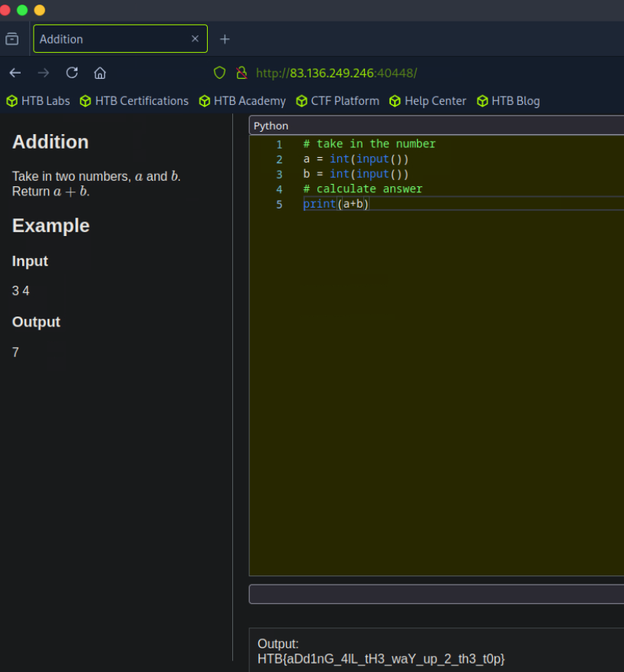This screenshot has height=672, width=624.
Task: Open the CTF Platform bookmark
Action: pyautogui.click(x=338, y=101)
